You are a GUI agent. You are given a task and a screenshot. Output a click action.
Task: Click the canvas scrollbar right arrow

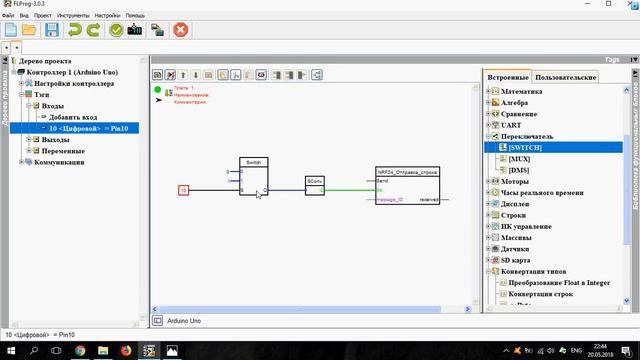[x=468, y=309]
